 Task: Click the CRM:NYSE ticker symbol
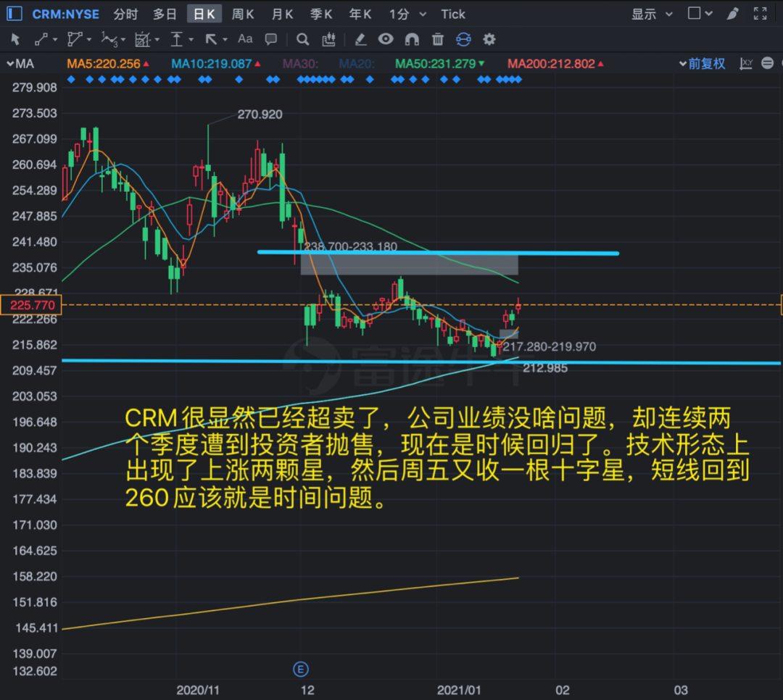[65, 14]
